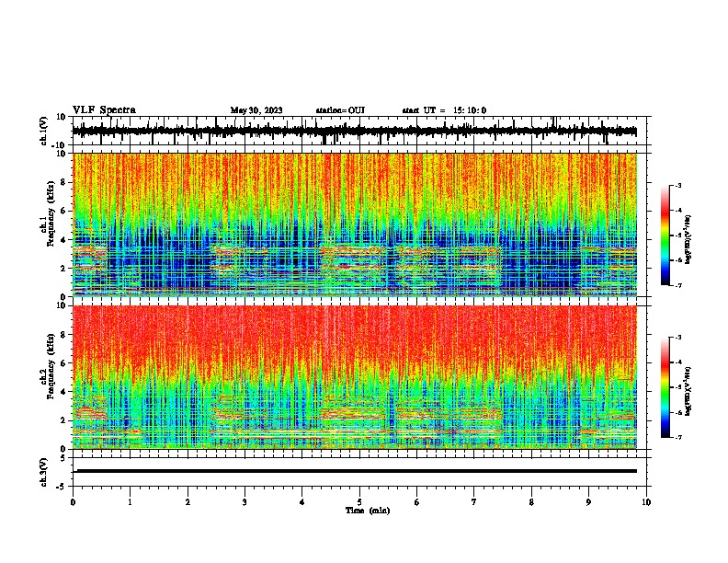Click the ch.1 colorbar log(PSD) label

point(688,240)
